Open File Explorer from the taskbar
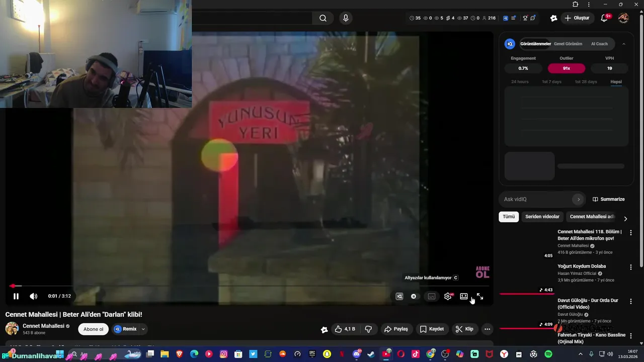Screen dimensions: 644x362 (x=165, y=354)
